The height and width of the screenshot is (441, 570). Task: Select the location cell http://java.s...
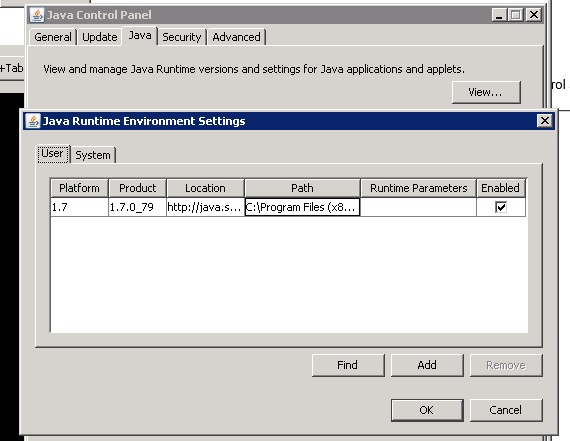[x=205, y=207]
